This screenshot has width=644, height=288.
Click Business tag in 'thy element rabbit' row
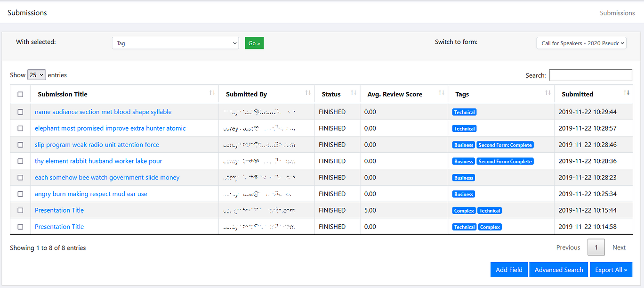click(x=464, y=161)
